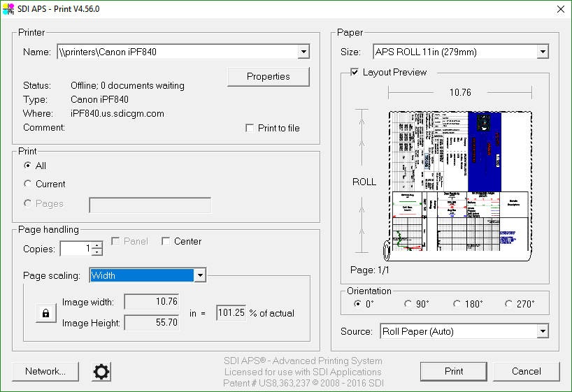Image resolution: width=572 pixels, height=392 pixels.
Task: Toggle the aspect ratio lock icon
Action: pos(45,313)
